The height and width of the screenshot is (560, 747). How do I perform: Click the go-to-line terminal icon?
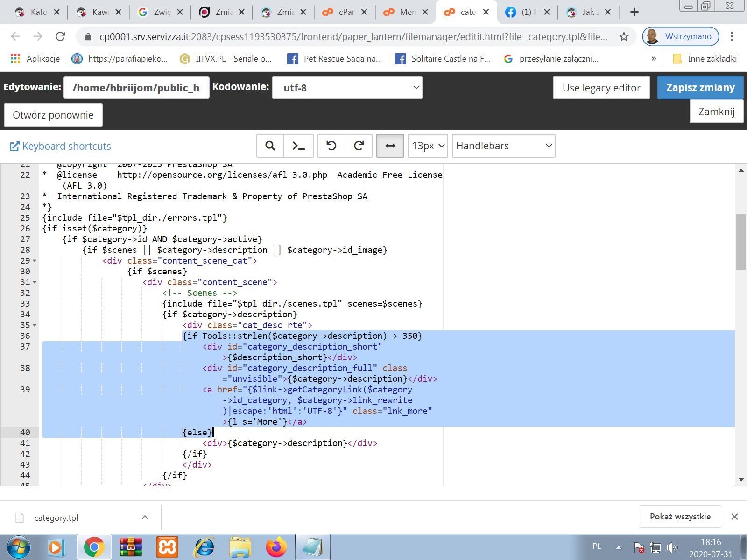click(298, 146)
